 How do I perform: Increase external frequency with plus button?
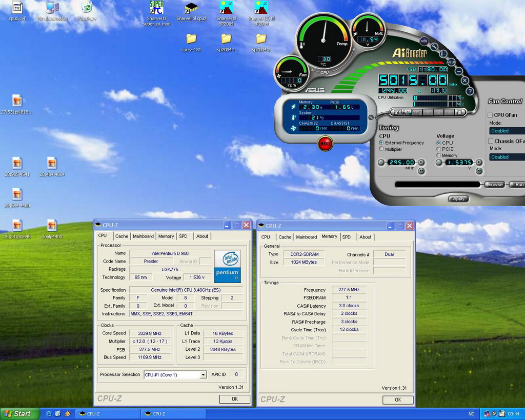(x=421, y=163)
